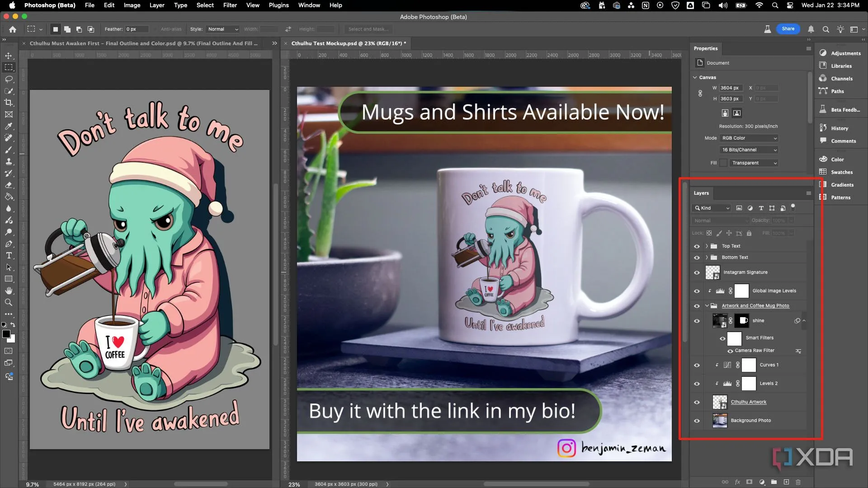Click the delete layer trash icon
This screenshot has width=868, height=488.
798,482
